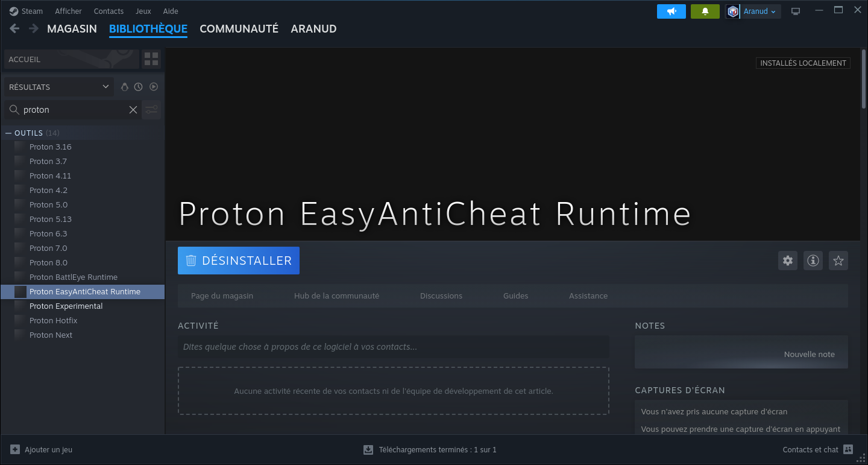The height and width of the screenshot is (465, 868).
Task: Click the trash icon on Désinstaller
Action: pos(191,261)
